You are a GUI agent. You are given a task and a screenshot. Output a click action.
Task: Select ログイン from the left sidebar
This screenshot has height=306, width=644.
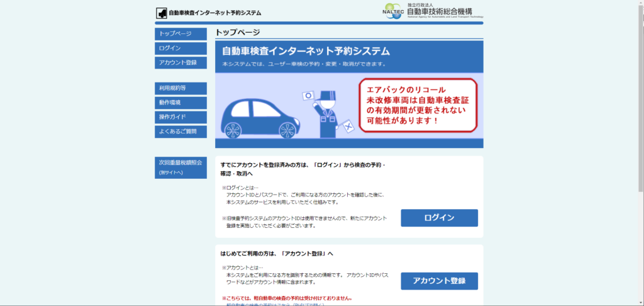(x=180, y=48)
